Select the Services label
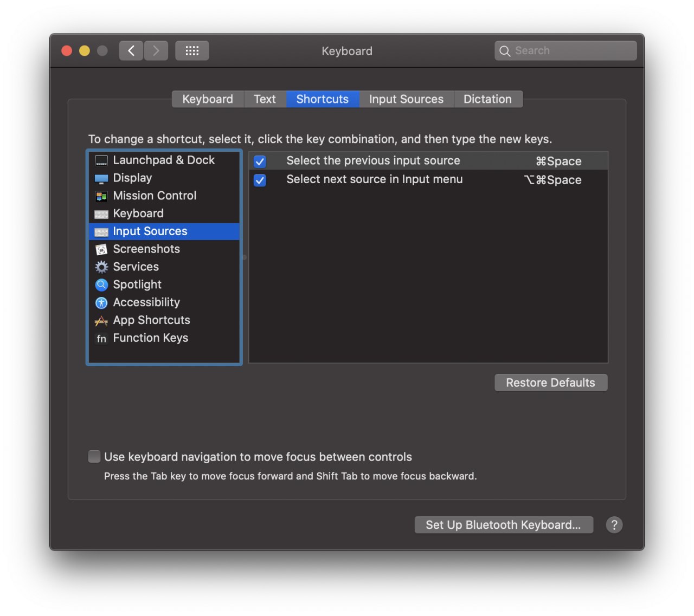694x616 pixels. pos(136,267)
